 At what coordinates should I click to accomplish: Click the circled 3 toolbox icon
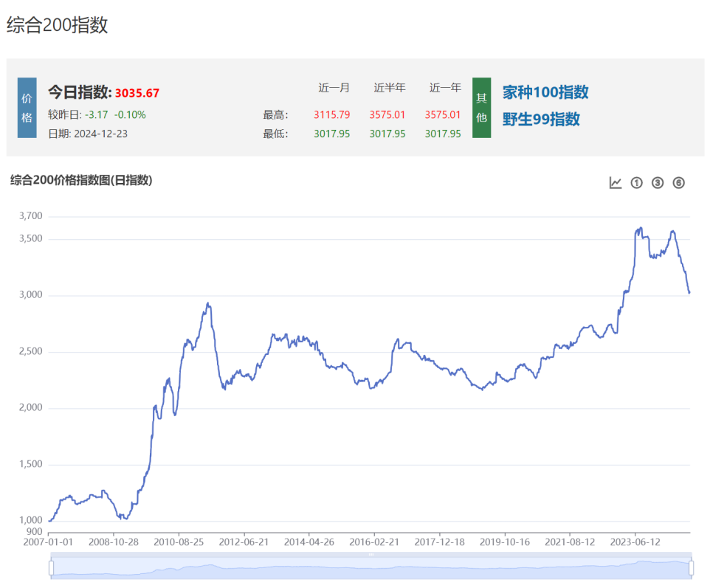pos(658,183)
